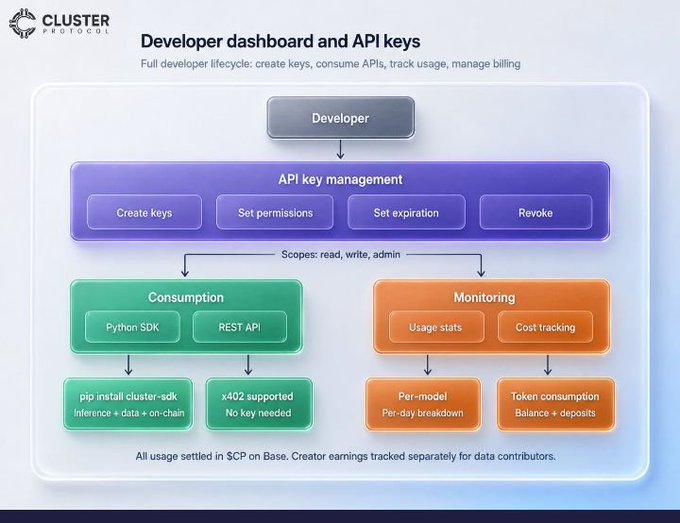This screenshot has width=680, height=523.
Task: Open the Cost tracking box
Action: (545, 327)
